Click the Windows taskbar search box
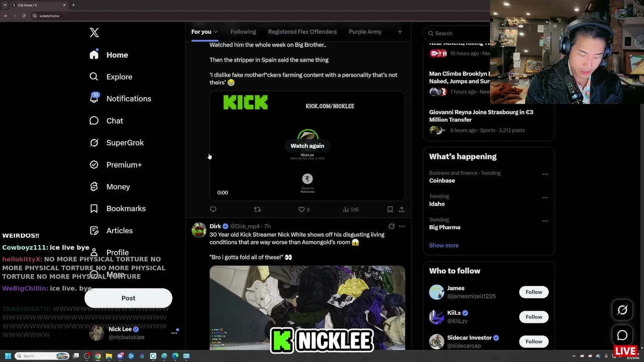Image resolution: width=644 pixels, height=362 pixels. (42, 356)
